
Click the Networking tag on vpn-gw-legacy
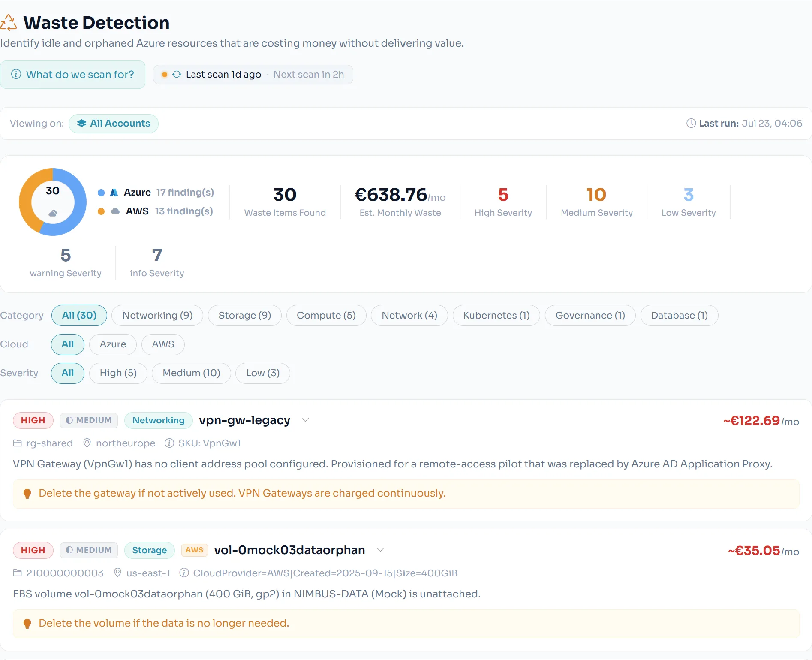click(x=159, y=420)
